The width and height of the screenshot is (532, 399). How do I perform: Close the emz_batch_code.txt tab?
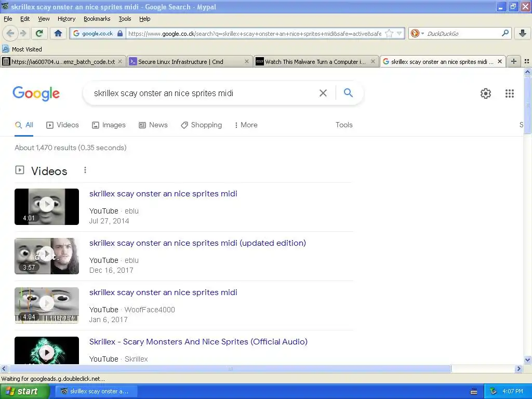pyautogui.click(x=120, y=62)
